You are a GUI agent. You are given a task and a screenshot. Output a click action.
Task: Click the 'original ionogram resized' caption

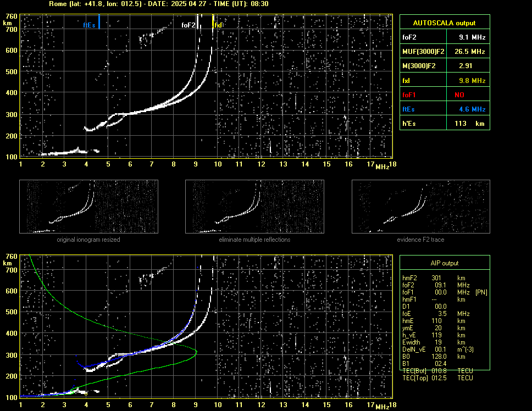(x=88, y=240)
